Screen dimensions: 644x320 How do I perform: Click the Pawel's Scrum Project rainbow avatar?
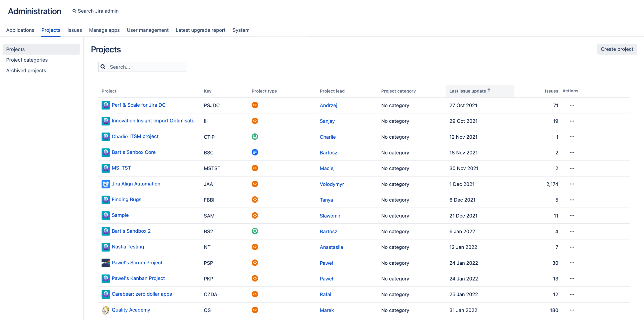(106, 263)
